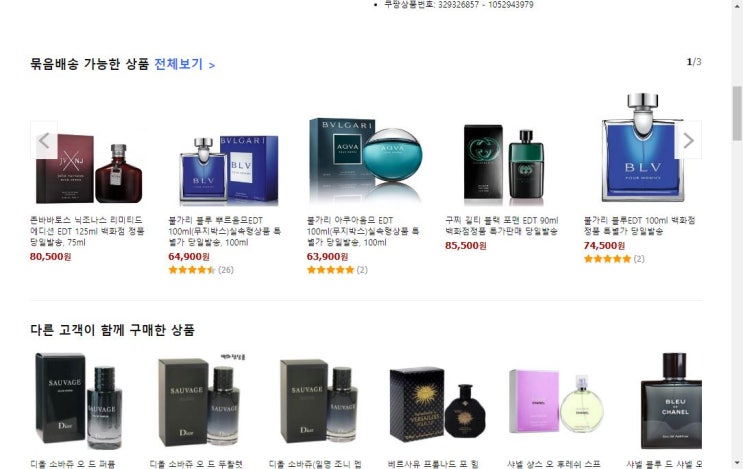
Task: Open 구찌 길티 블랙 포맨 product title
Action: (502, 225)
